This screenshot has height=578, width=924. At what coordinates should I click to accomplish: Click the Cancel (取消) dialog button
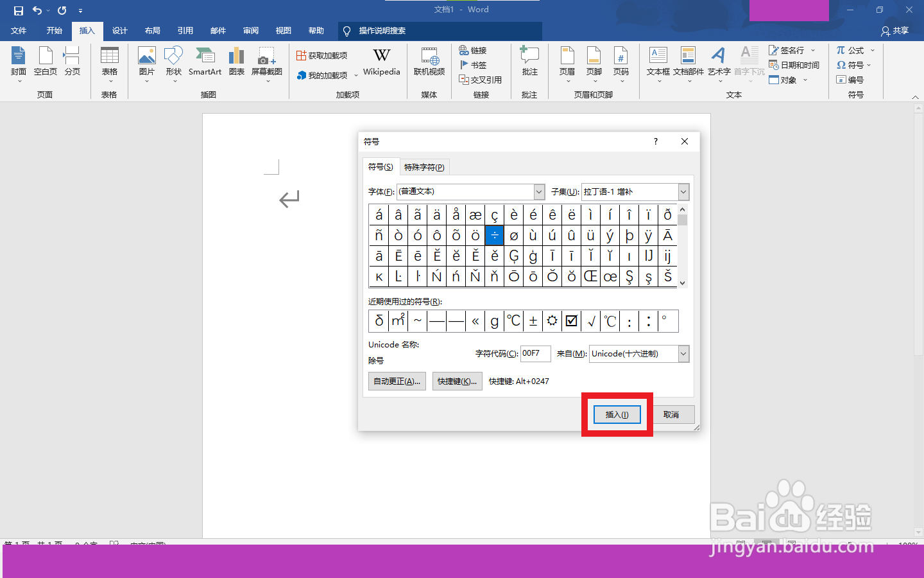[671, 414]
